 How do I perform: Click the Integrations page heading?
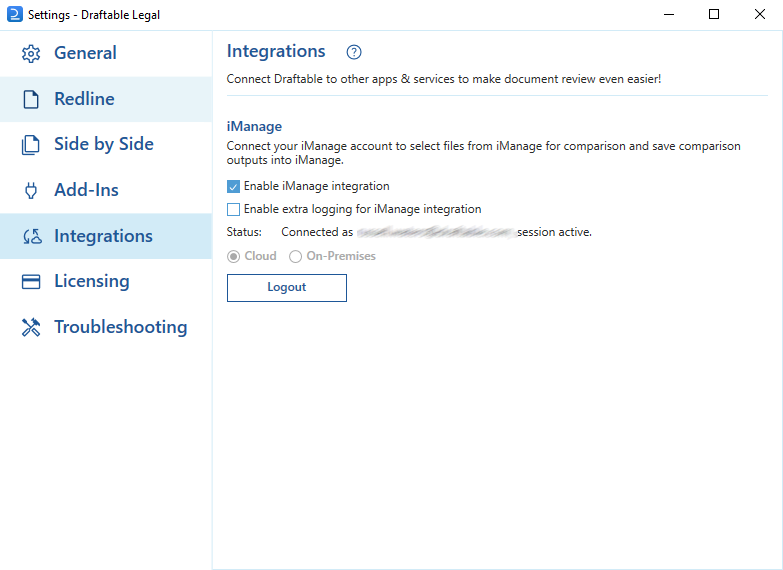click(x=276, y=51)
